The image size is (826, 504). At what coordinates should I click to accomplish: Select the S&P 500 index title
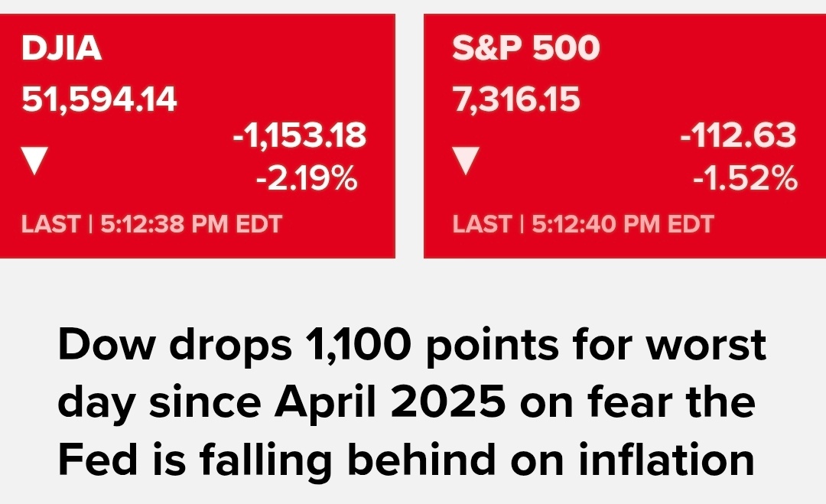coord(525,47)
